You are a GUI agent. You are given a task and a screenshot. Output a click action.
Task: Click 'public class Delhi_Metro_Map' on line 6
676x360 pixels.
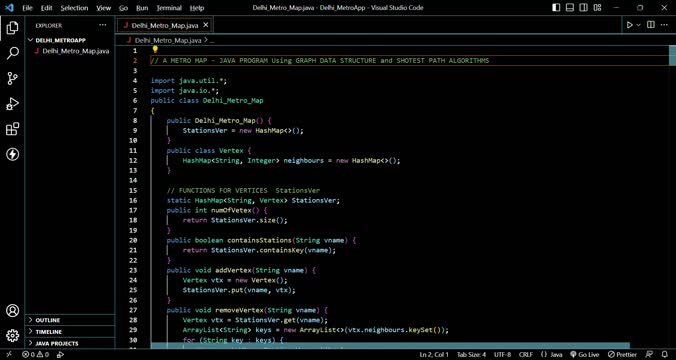(207, 100)
